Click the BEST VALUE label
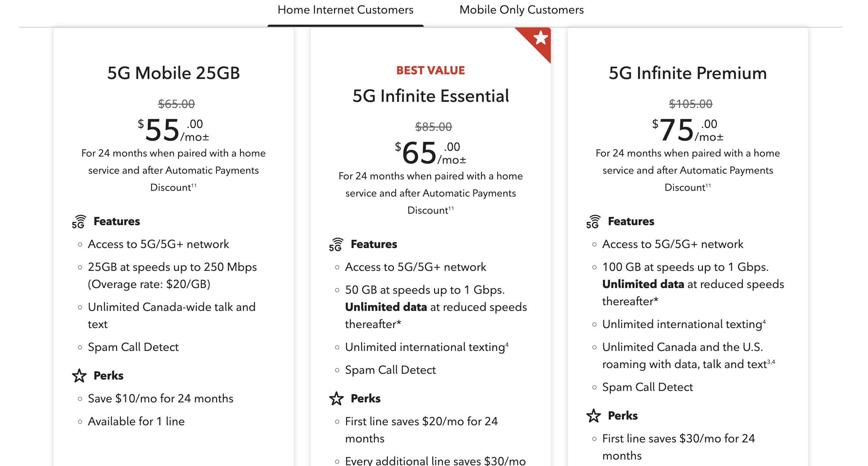The height and width of the screenshot is (466, 868). click(x=430, y=70)
